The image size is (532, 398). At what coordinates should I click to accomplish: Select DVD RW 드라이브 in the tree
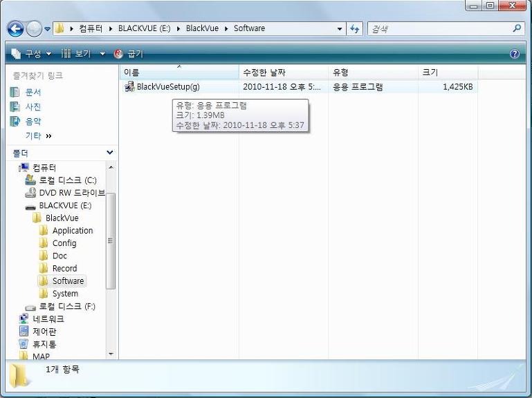[x=72, y=193]
